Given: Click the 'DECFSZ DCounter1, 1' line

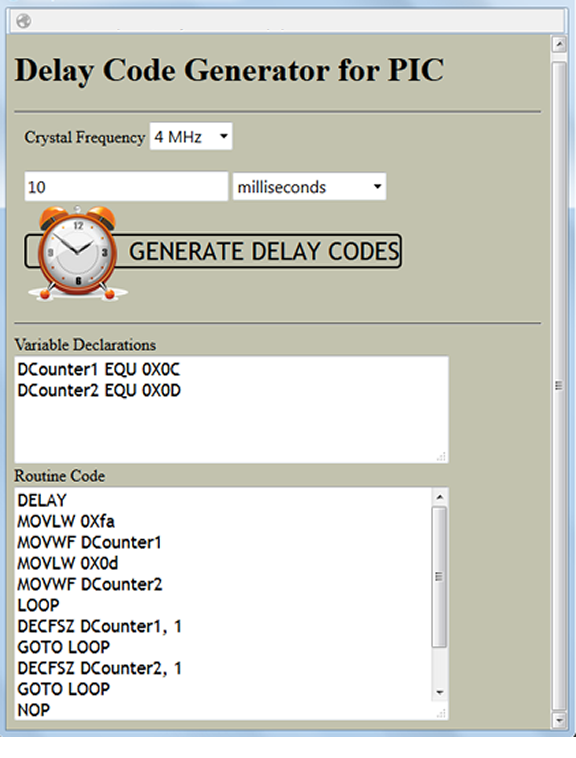Looking at the screenshot, I should pyautogui.click(x=100, y=627).
